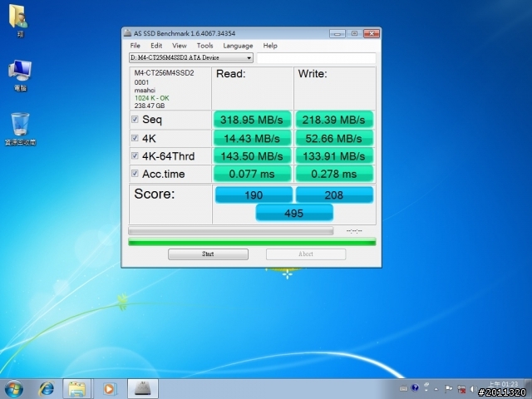Click the Abort button
The height and width of the screenshot is (399, 532).
pos(306,254)
